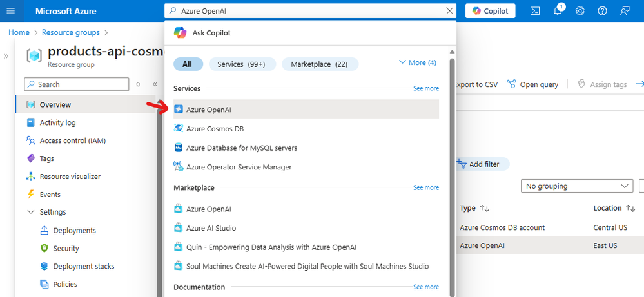The image size is (644, 297).
Task: See more Documentation results
Action: (426, 287)
